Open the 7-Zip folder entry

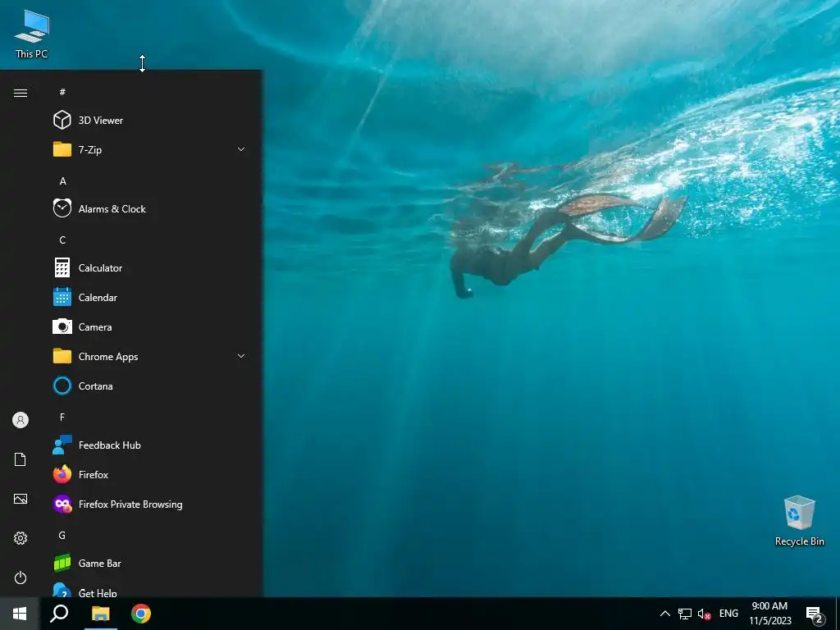pyautogui.click(x=152, y=150)
